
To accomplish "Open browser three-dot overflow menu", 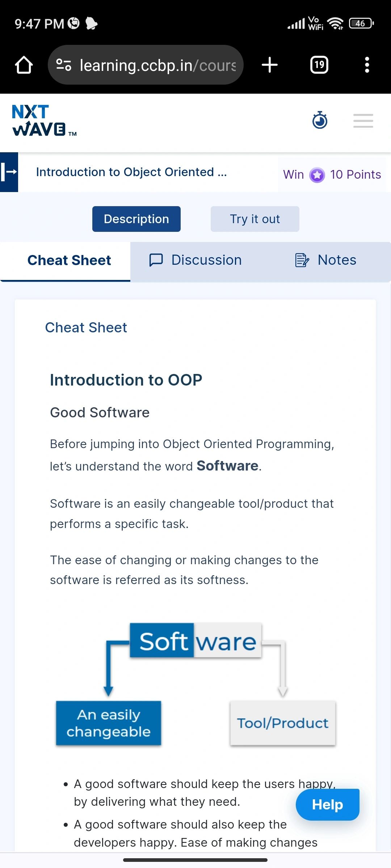I will [367, 65].
